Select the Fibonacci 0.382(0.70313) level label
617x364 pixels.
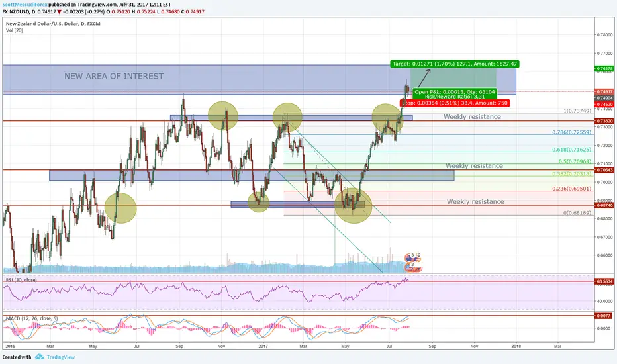pyautogui.click(x=572, y=173)
